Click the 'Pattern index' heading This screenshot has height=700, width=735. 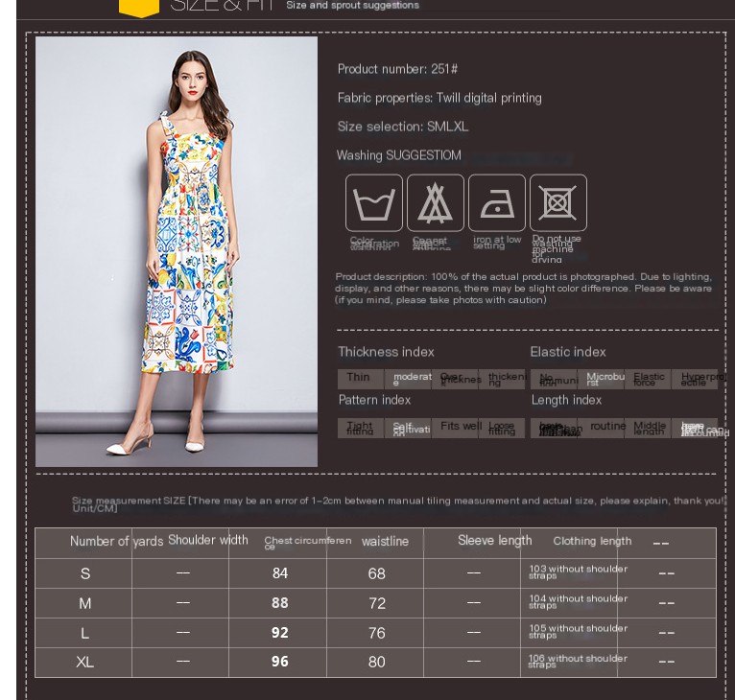[374, 400]
